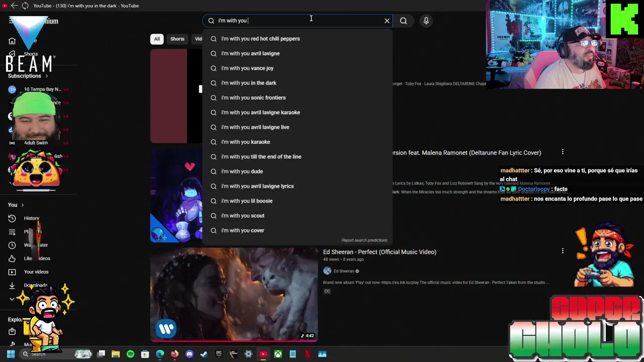Open the Watch later clock icon

[x=12, y=245]
